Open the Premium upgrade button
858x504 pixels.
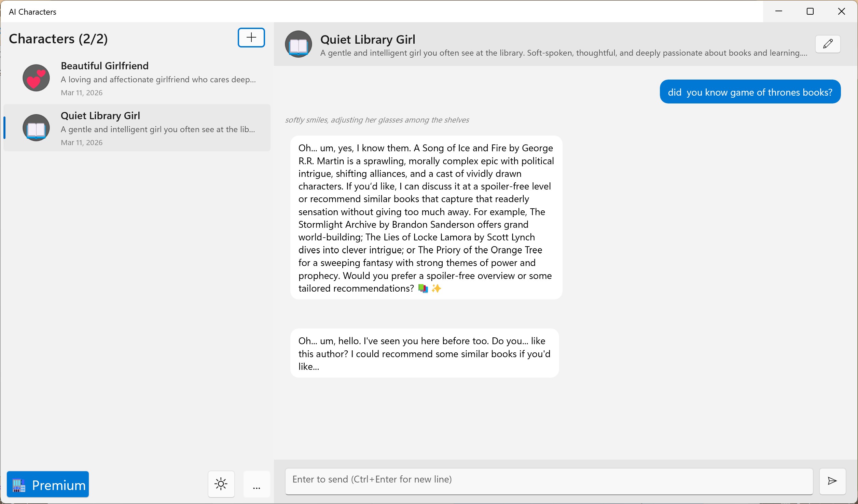[x=48, y=484]
